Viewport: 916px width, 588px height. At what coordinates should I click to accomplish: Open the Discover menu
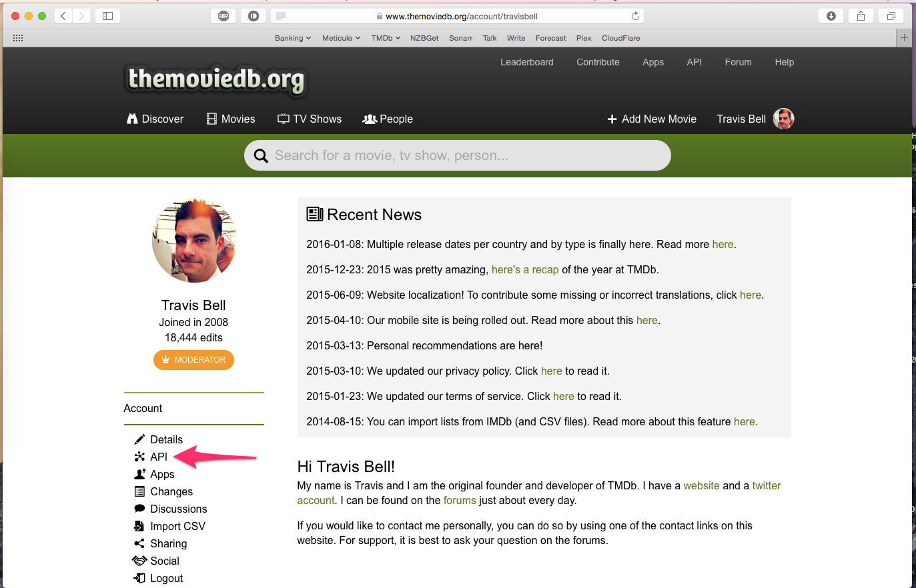(x=155, y=119)
